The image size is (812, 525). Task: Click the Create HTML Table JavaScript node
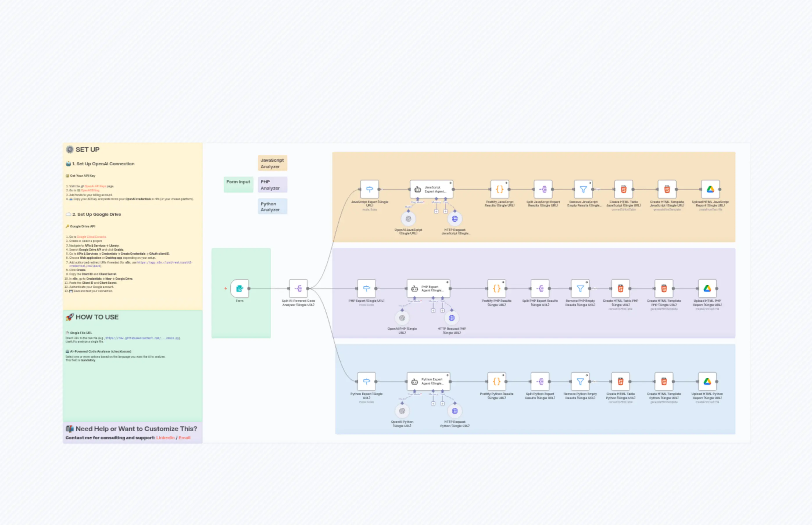click(x=624, y=189)
